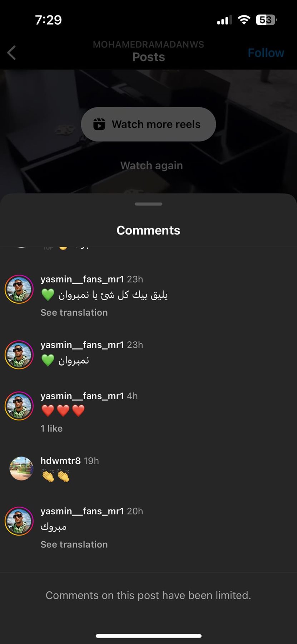
Task: Open hdwmtr8 profile picture
Action: pyautogui.click(x=21, y=468)
